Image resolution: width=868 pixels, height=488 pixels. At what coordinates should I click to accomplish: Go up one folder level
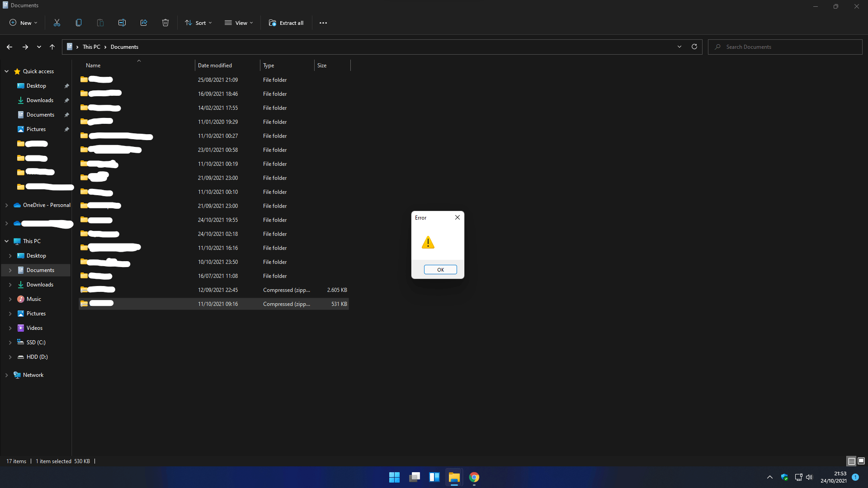[x=52, y=47]
